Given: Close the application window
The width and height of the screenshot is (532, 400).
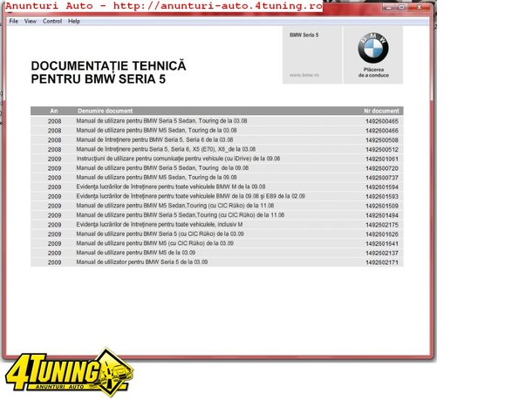Looking at the screenshot, I should (x=419, y=7).
